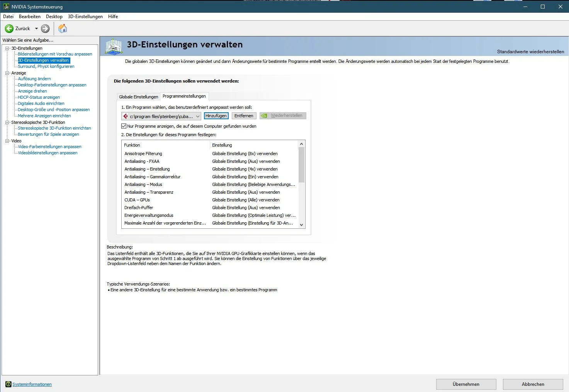The height and width of the screenshot is (392, 569).
Task: Select the CUDA – GPUs setting row
Action: pos(210,200)
